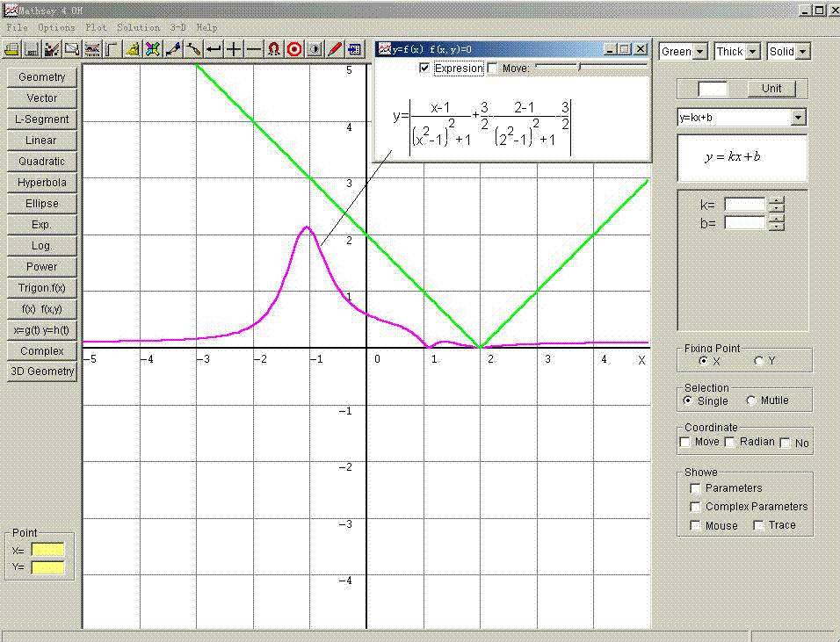Select the Y fixing point radio button
This screenshot has height=642, width=840.
point(758,361)
